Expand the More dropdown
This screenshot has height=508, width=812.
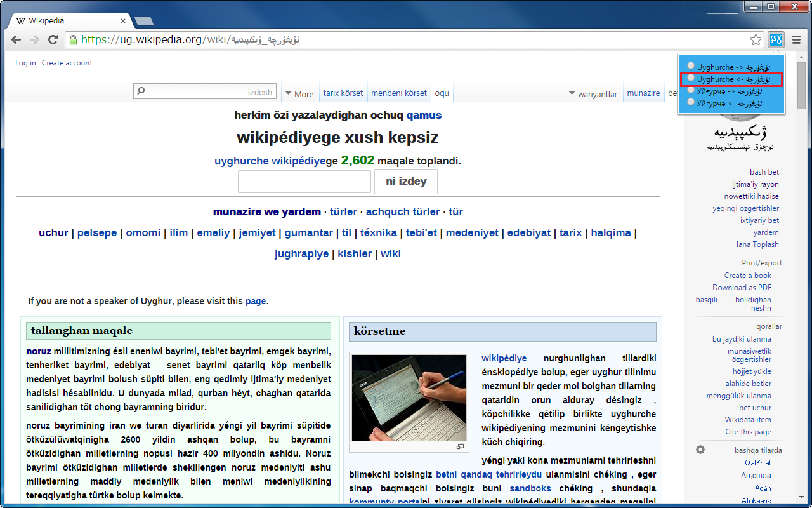[x=299, y=94]
